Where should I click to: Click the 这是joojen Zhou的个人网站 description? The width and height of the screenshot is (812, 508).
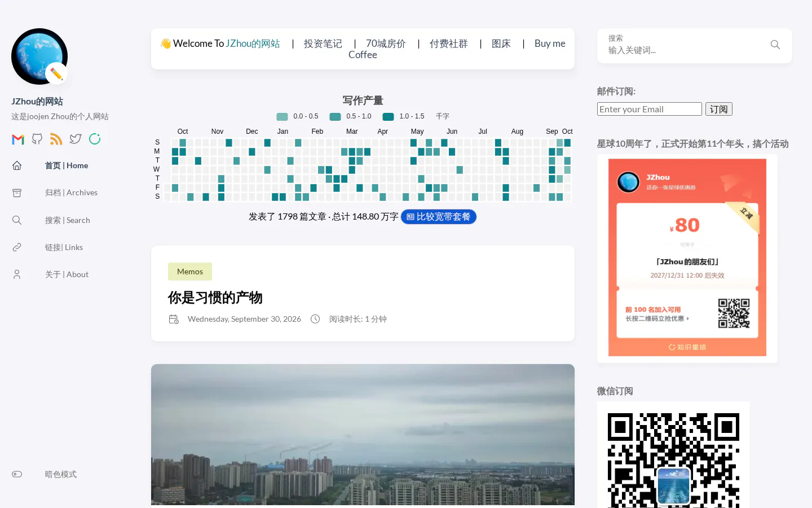[x=60, y=116]
